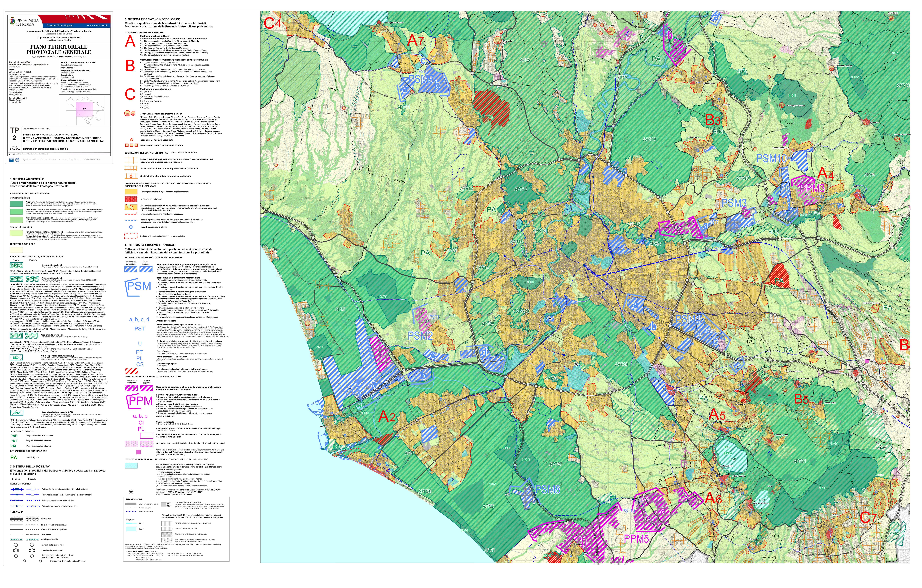This screenshot has width=922, height=588.
Task: Click the red-striped Grandi complessi archeologici swatch
Action: (x=132, y=371)
